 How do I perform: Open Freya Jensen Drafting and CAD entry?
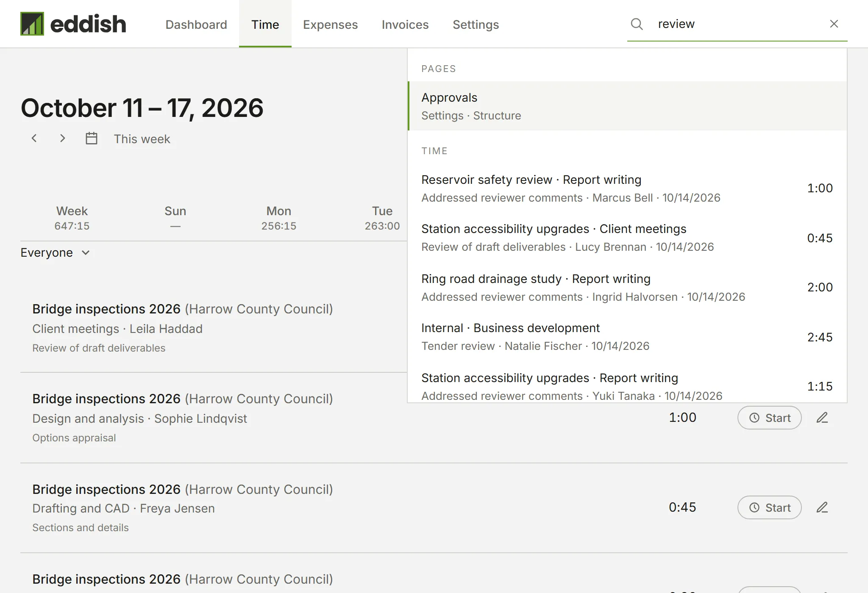pyautogui.click(x=434, y=507)
